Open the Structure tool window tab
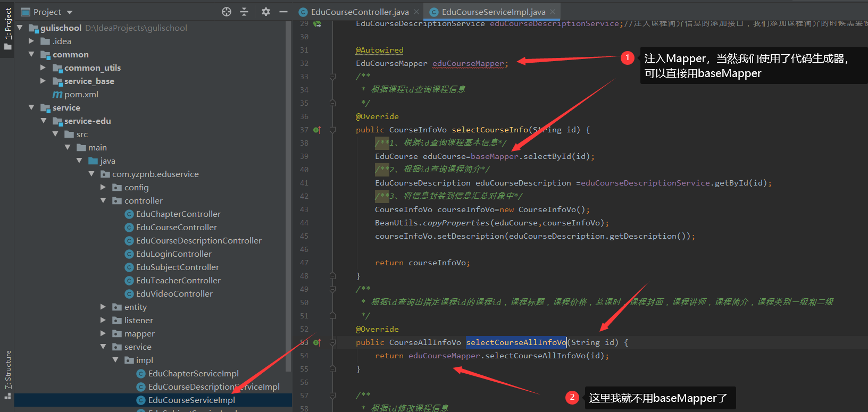The image size is (868, 412). coord(7,374)
